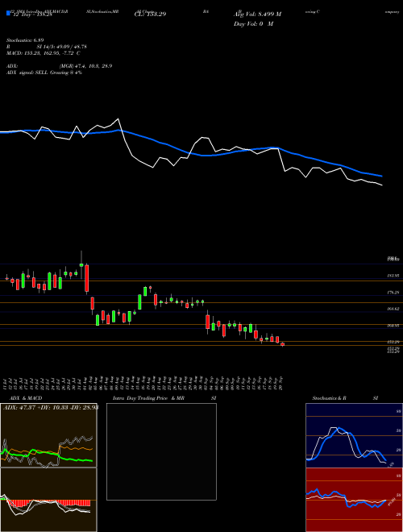Click the 'Stochastics & R' panel title
This screenshot has width=403, height=532.
point(330,398)
